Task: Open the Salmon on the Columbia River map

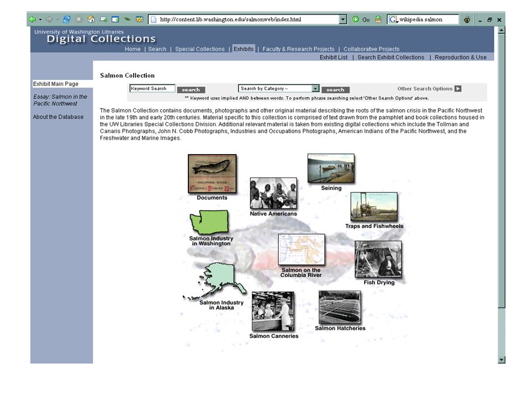Action: [301, 249]
